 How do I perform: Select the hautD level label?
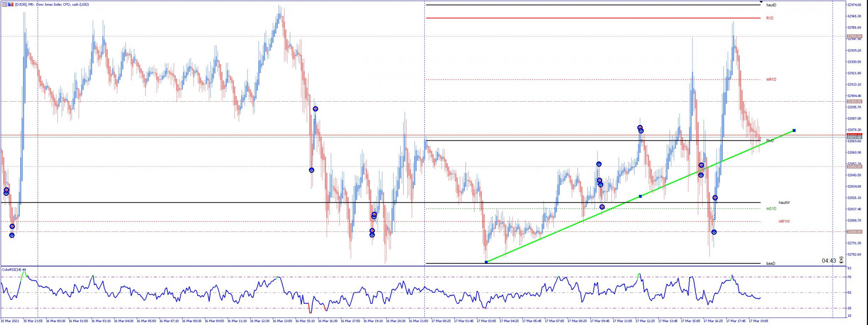(771, 5)
